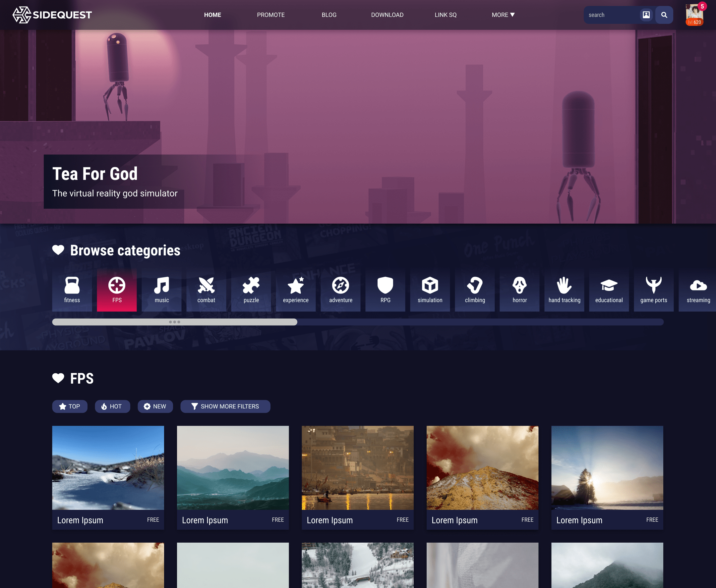
Task: Open the snowy village aerial thumbnail
Action: 357,565
